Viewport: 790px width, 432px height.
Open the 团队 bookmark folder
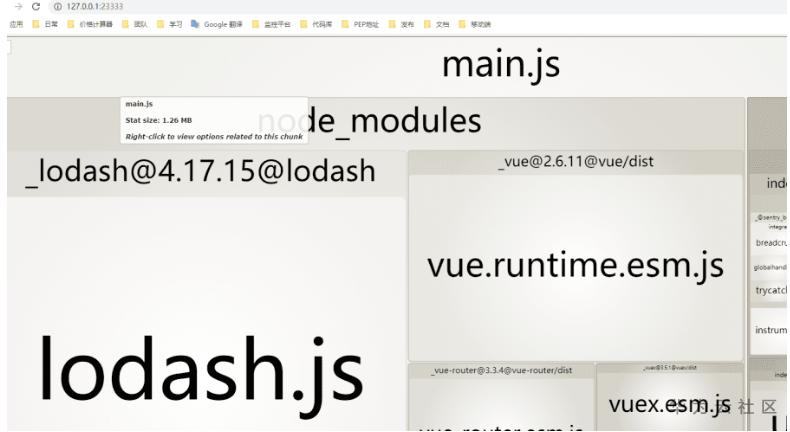coord(135,24)
